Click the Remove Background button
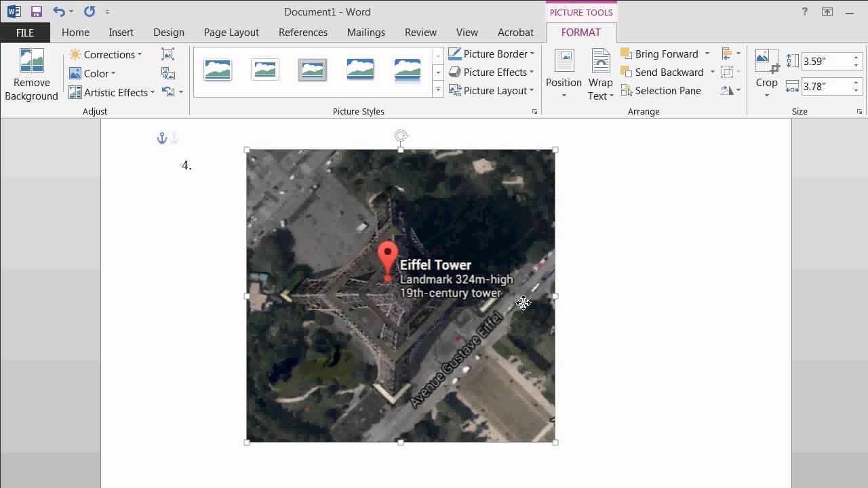The height and width of the screenshot is (488, 868). [31, 75]
